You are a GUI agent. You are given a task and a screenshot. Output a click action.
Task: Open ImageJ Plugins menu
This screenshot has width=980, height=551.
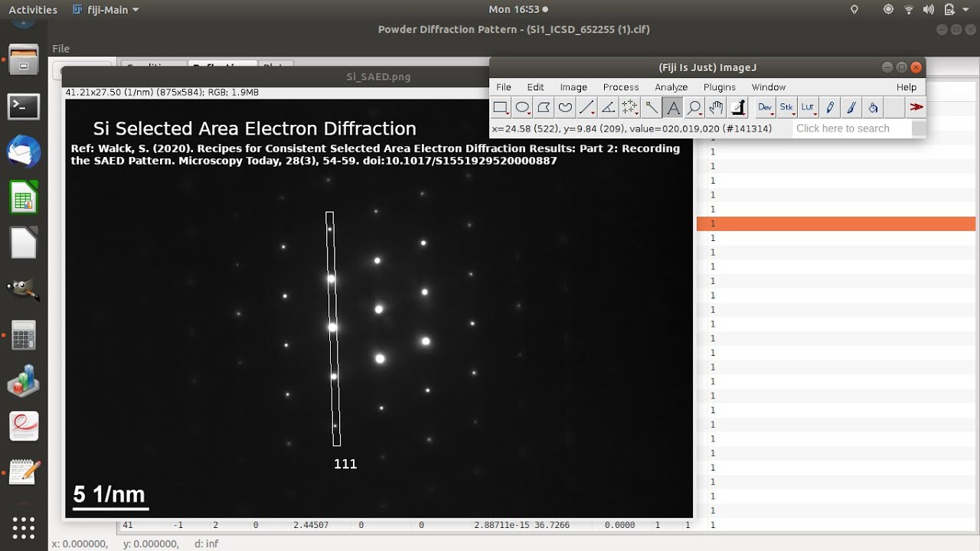(720, 87)
